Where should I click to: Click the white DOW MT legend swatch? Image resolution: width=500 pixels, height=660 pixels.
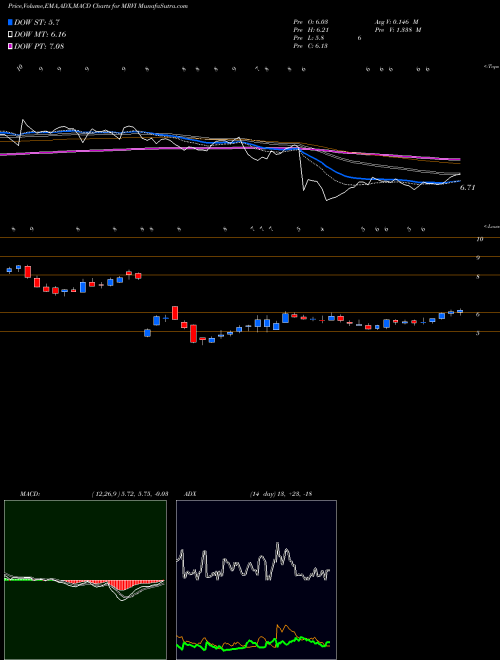pos(10,34)
